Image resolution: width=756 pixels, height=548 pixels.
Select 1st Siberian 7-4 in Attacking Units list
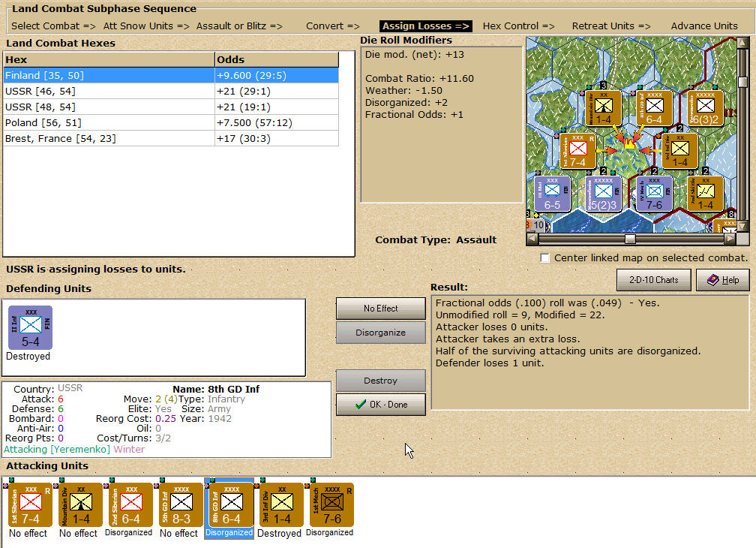click(30, 504)
